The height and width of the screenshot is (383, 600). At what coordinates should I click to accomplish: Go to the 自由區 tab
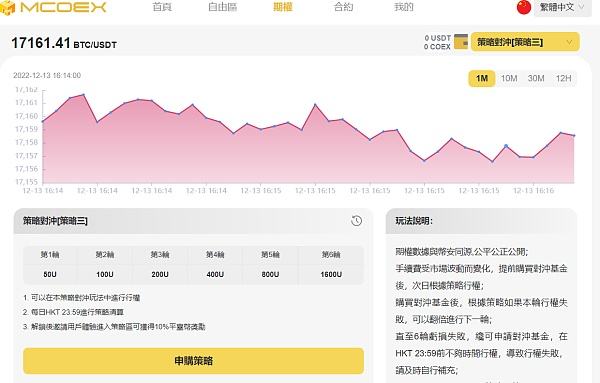coord(222,7)
